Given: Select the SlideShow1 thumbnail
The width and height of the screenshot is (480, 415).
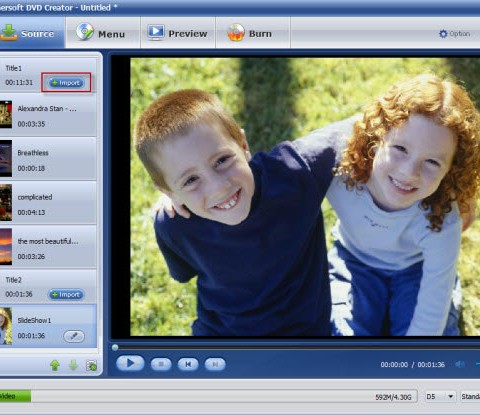Looking at the screenshot, I should (x=6, y=326).
